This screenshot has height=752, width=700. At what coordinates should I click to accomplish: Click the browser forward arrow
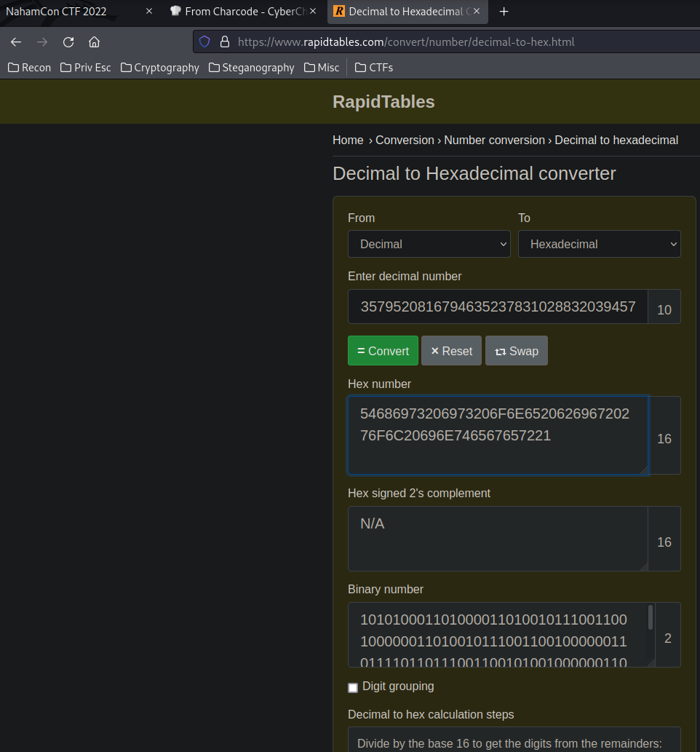click(x=42, y=42)
